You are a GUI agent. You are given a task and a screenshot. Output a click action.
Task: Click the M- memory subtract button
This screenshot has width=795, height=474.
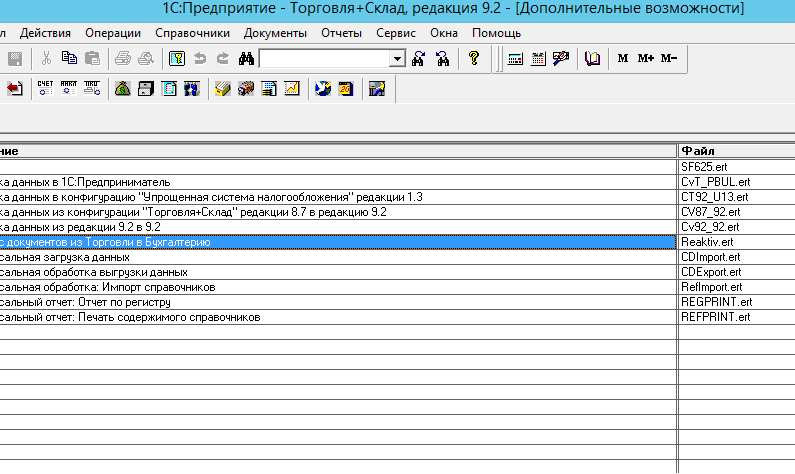click(x=669, y=58)
